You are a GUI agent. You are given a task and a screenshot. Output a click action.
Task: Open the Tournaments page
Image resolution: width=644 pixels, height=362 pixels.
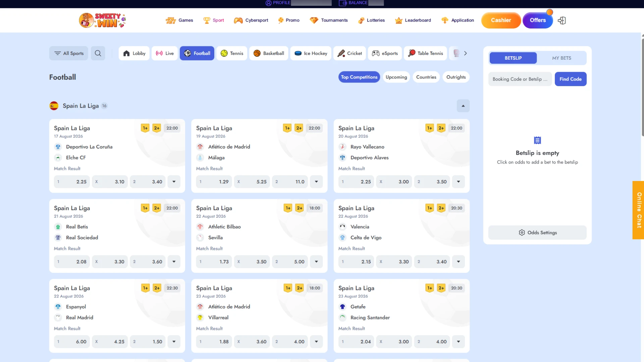point(329,20)
